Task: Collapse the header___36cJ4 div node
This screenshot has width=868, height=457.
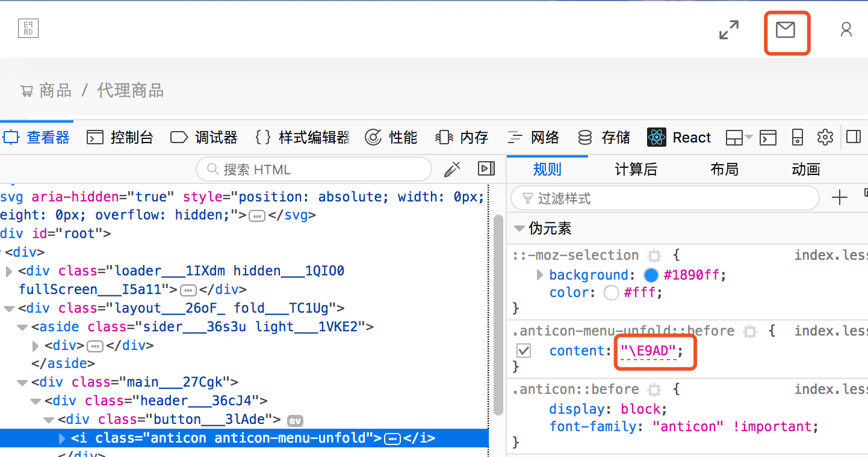Action: (x=36, y=401)
